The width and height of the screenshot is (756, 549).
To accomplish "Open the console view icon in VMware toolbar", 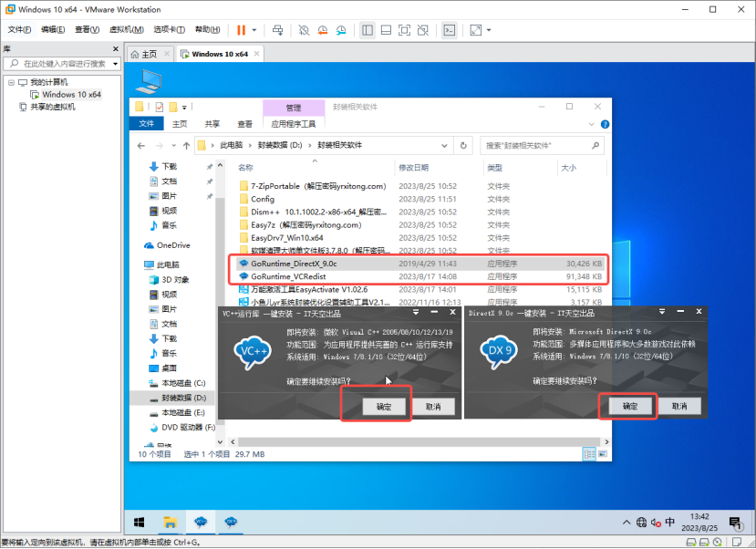I will point(450,30).
